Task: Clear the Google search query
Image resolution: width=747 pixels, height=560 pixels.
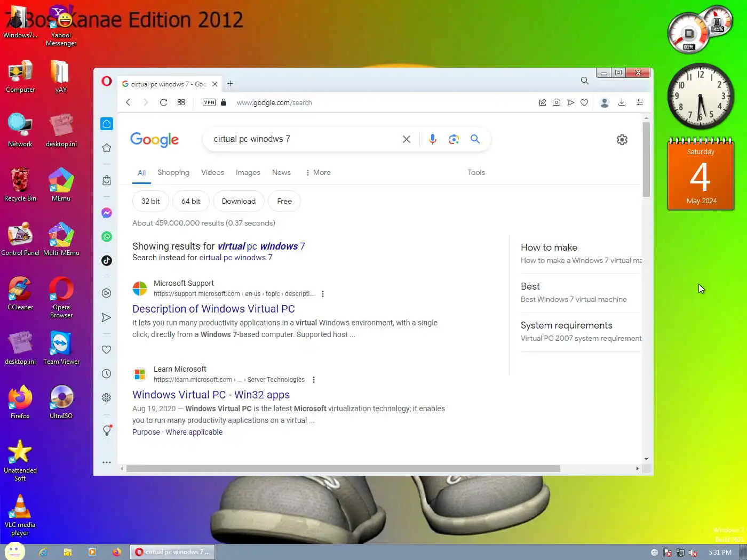Action: pos(407,139)
